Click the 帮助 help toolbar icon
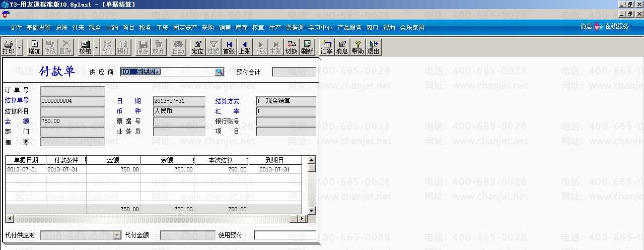The image size is (644, 250). 357,47
